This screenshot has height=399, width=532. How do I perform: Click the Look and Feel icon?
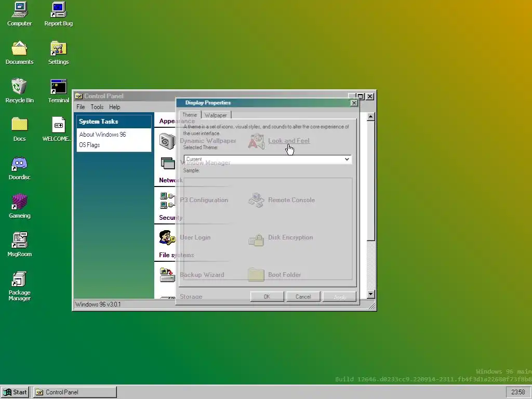pyautogui.click(x=256, y=141)
